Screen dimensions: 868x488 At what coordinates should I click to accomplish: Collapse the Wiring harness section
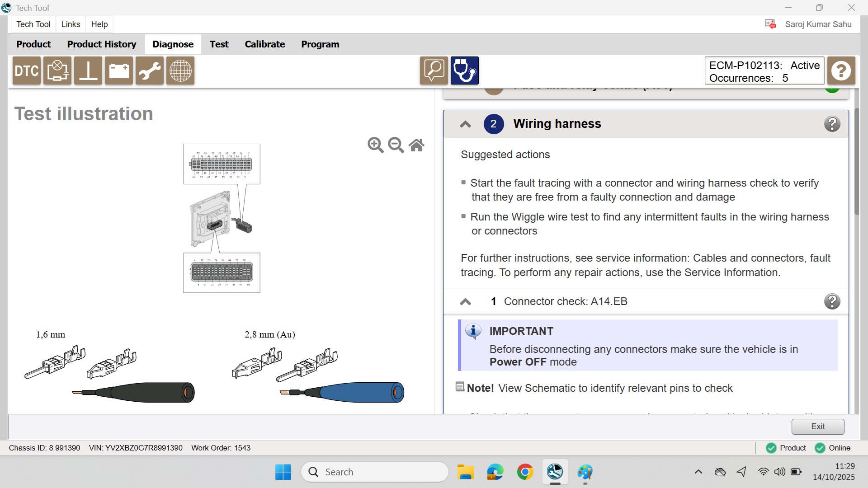tap(465, 124)
